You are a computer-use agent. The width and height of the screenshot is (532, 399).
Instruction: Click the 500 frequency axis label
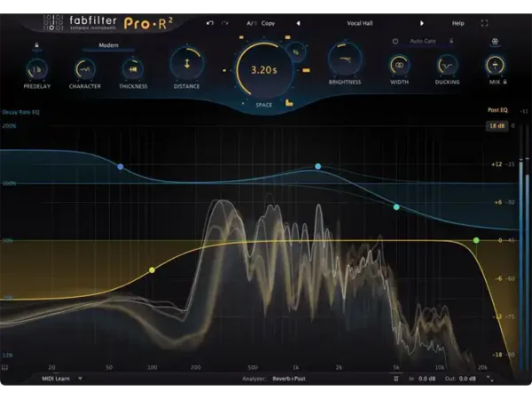253,367
